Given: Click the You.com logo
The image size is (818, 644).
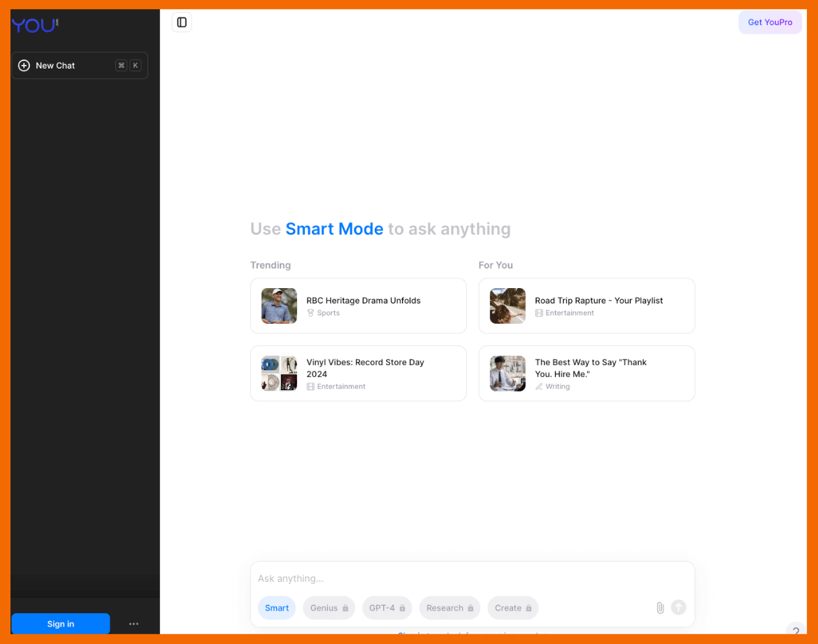Looking at the screenshot, I should pos(34,25).
